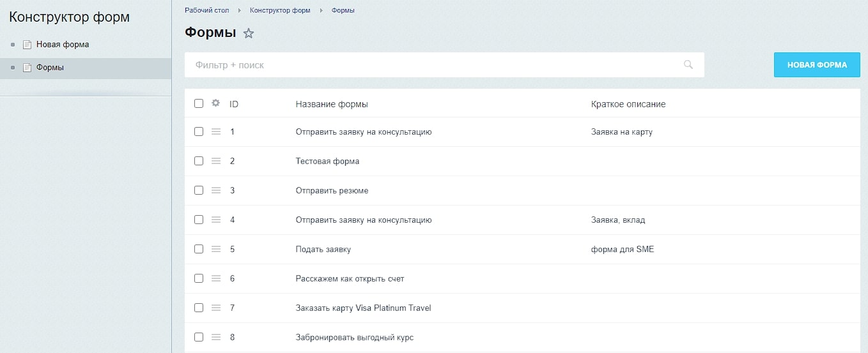Select checkbox for Подать заявку row

pos(199,249)
